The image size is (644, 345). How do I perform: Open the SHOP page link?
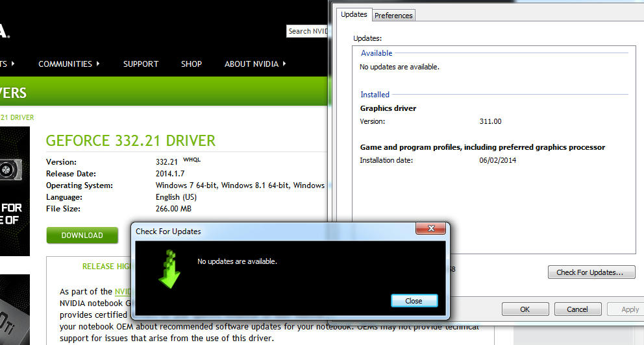(192, 64)
